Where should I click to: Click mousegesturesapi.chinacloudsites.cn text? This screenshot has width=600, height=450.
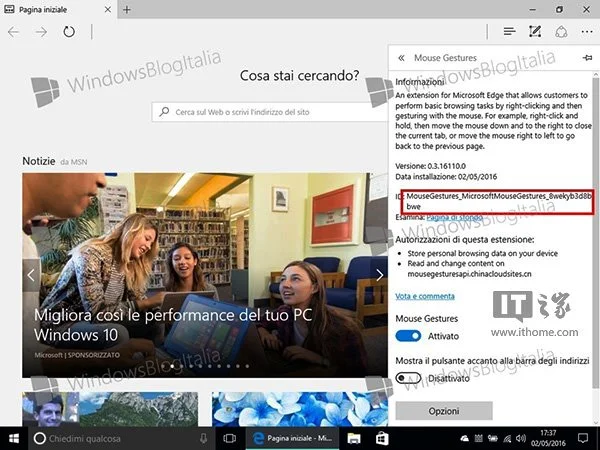coord(470,274)
